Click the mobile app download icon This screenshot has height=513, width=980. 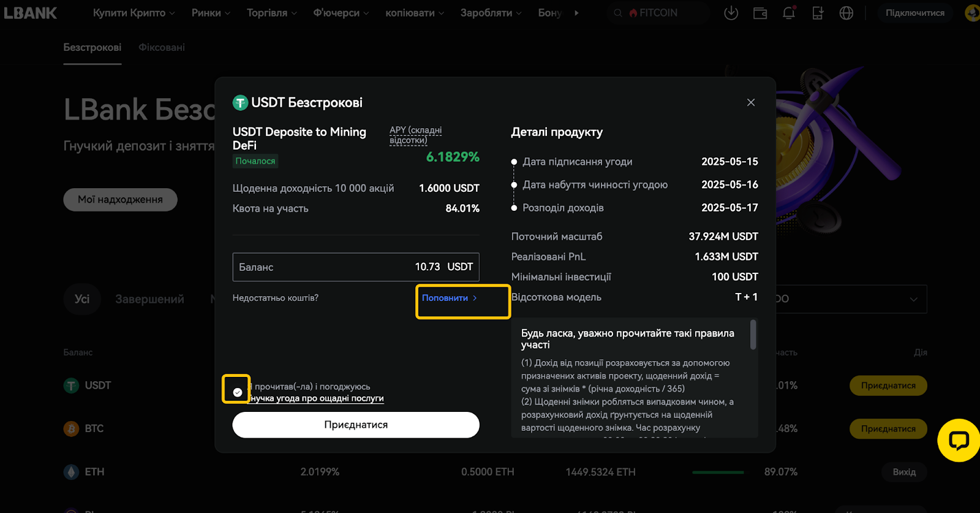[x=818, y=13]
